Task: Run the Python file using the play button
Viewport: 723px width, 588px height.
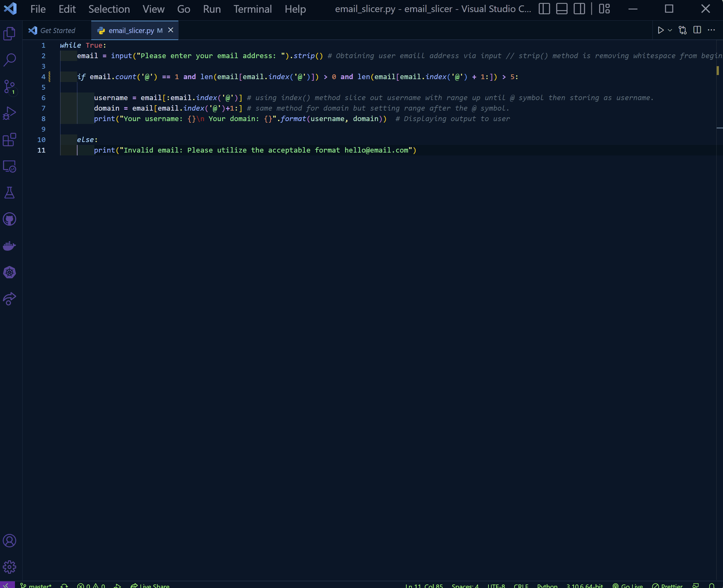Action: (661, 30)
